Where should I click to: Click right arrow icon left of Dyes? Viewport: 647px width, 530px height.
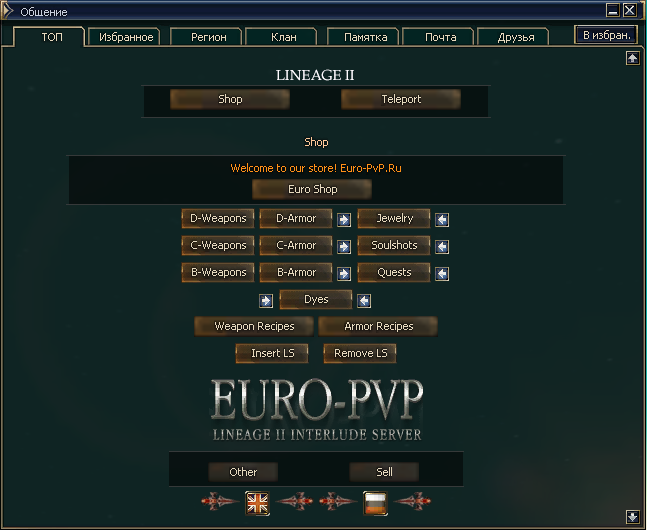(x=266, y=301)
